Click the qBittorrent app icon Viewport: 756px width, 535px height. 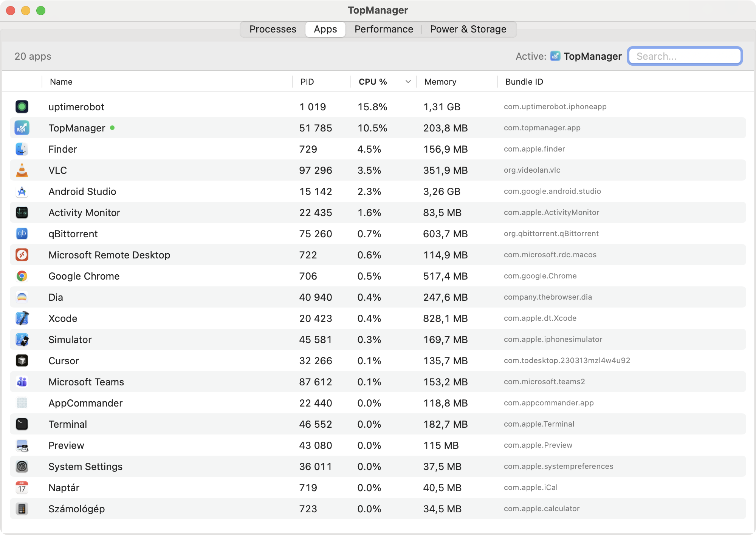pyautogui.click(x=22, y=234)
